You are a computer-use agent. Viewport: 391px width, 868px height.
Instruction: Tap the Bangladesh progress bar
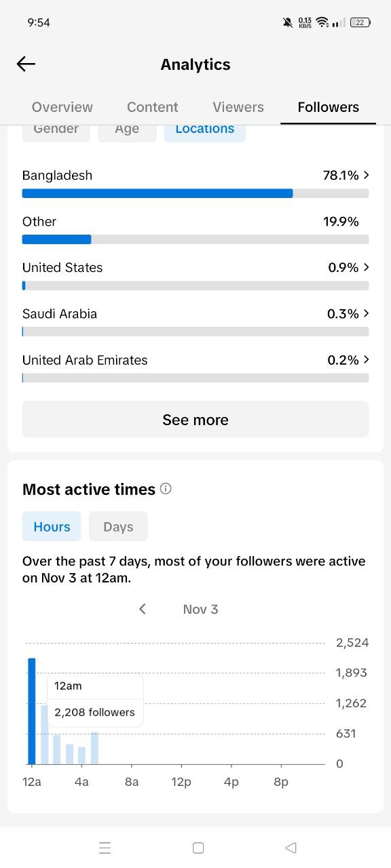coord(195,193)
